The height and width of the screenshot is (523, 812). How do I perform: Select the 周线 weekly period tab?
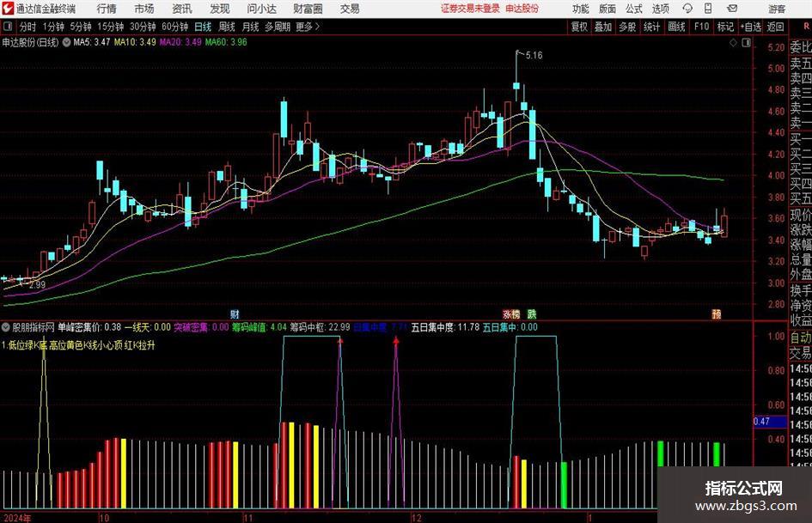click(227, 27)
